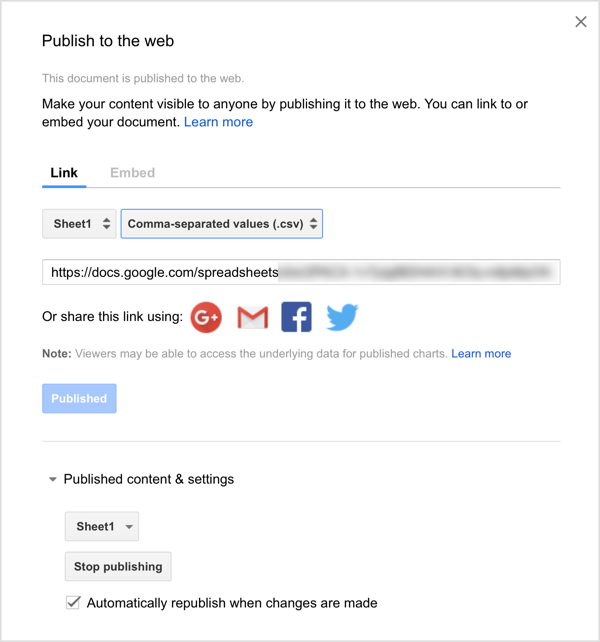Share the link via Gmail icon
This screenshot has height=642, width=600.
click(252, 317)
